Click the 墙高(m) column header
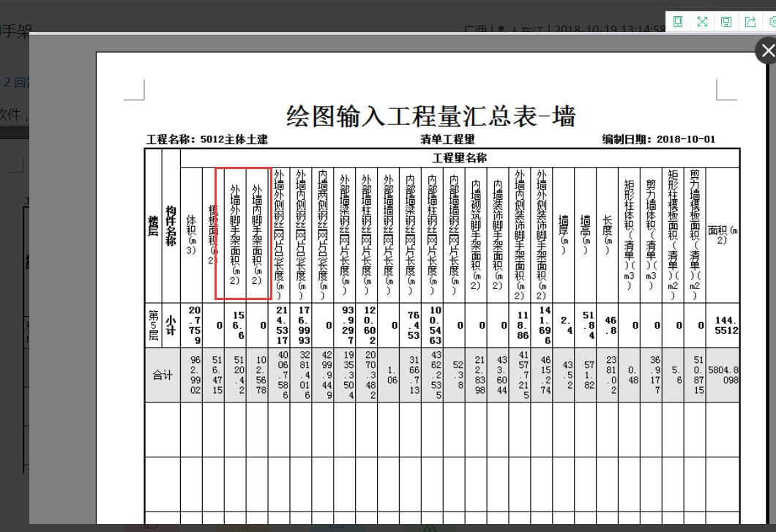 point(586,235)
